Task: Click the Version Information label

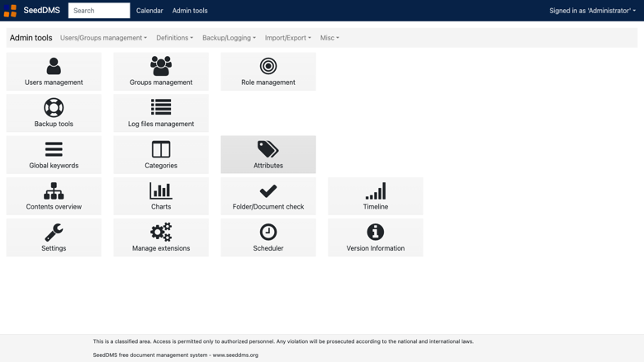Action: click(x=376, y=248)
